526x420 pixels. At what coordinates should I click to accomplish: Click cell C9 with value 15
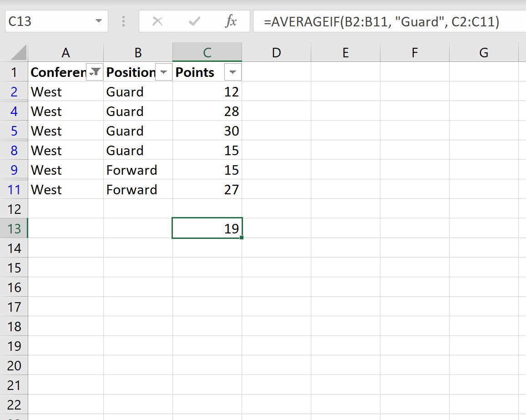pos(207,169)
